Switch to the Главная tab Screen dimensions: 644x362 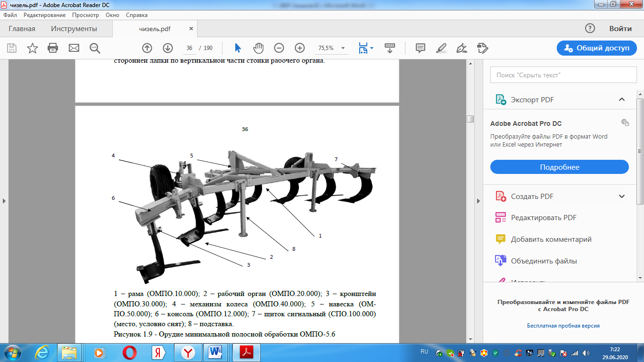tap(22, 29)
